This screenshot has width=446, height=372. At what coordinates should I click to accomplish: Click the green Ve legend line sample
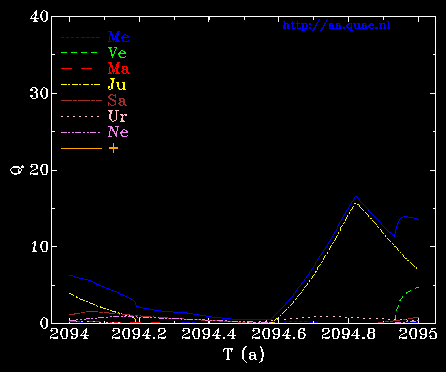[x=79, y=53]
